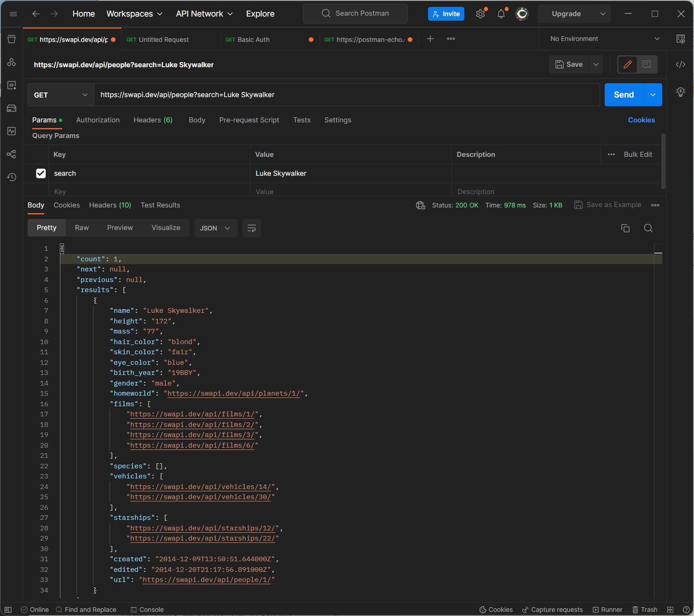Open the planets/1 homeworld link

click(x=233, y=393)
